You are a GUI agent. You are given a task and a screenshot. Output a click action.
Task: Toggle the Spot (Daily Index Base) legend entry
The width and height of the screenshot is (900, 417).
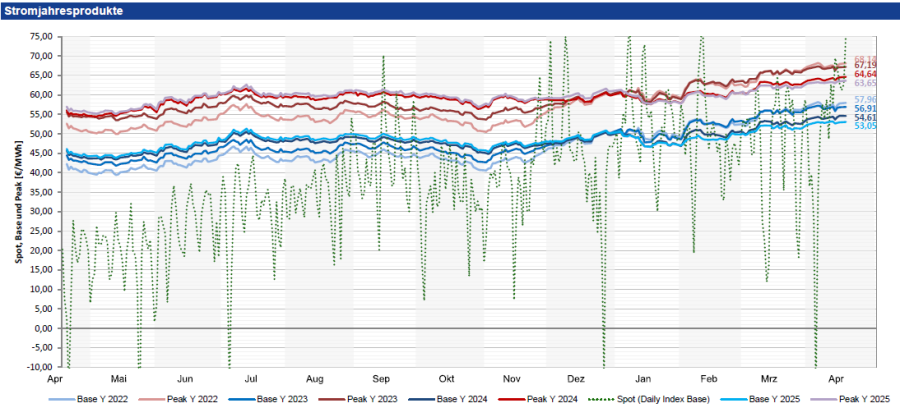[x=663, y=399]
